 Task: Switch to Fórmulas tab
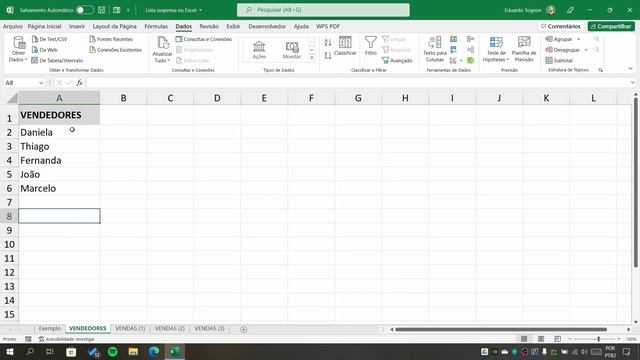pyautogui.click(x=156, y=26)
